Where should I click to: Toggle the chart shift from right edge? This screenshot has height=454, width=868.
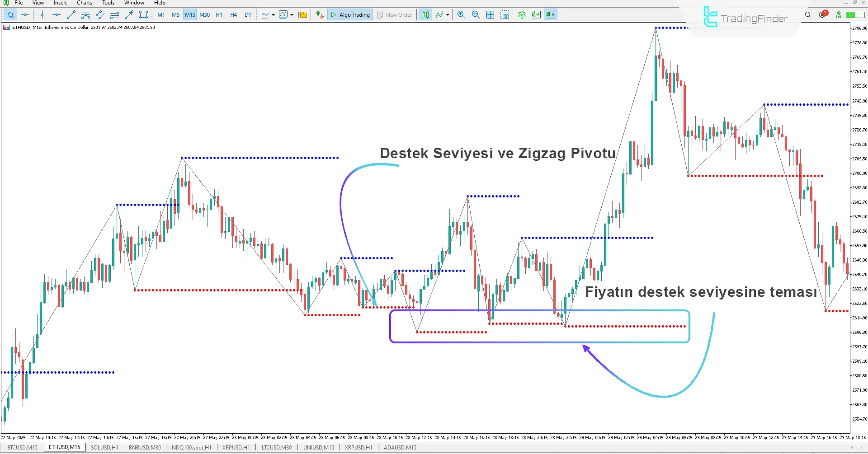pyautogui.click(x=550, y=14)
